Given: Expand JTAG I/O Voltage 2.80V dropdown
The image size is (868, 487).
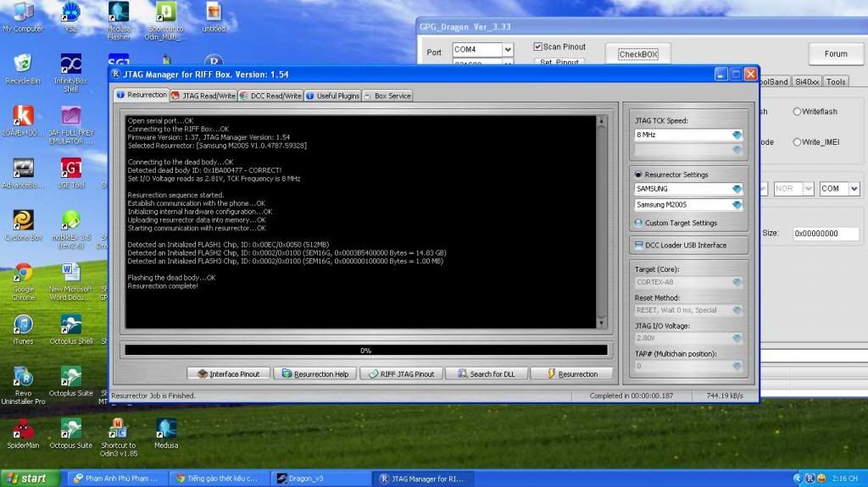Looking at the screenshot, I should click(737, 338).
